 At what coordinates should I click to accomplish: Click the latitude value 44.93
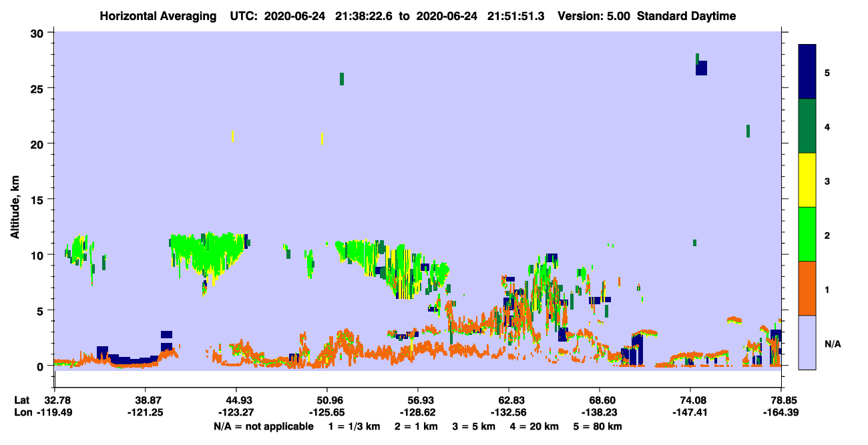[236, 400]
